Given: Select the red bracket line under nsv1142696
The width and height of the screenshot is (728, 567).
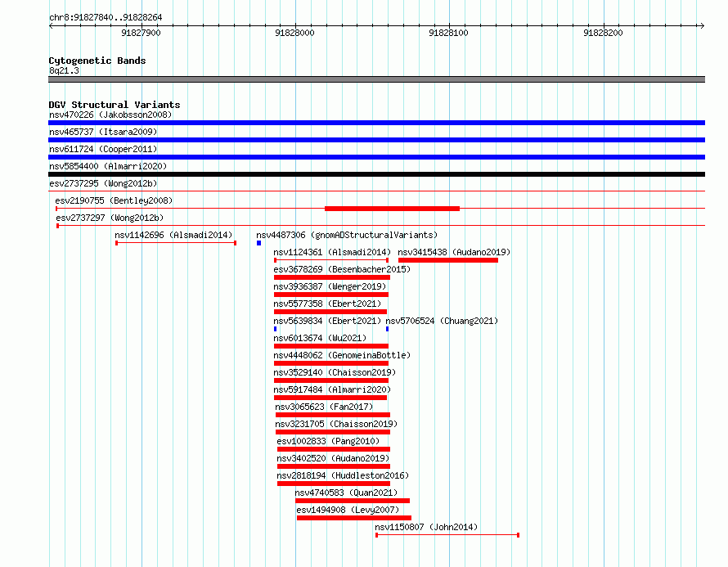Looking at the screenshot, I should [176, 243].
